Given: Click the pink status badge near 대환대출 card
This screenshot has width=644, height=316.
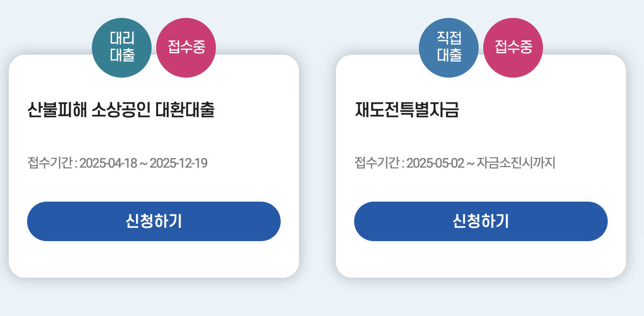Looking at the screenshot, I should (x=186, y=47).
